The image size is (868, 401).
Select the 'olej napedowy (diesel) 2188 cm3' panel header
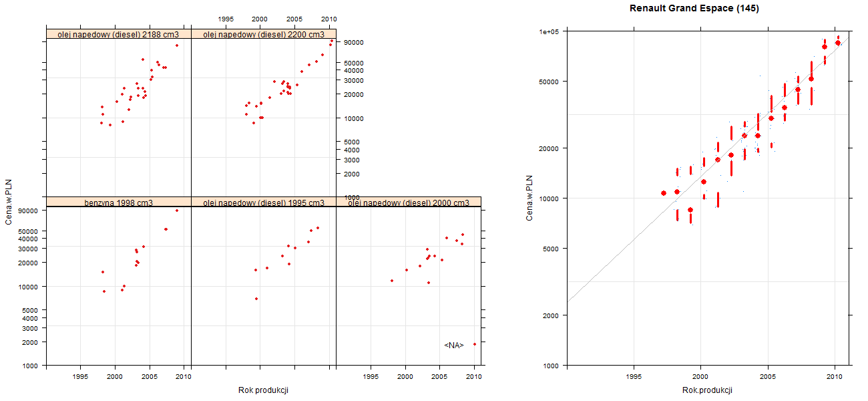(x=118, y=34)
